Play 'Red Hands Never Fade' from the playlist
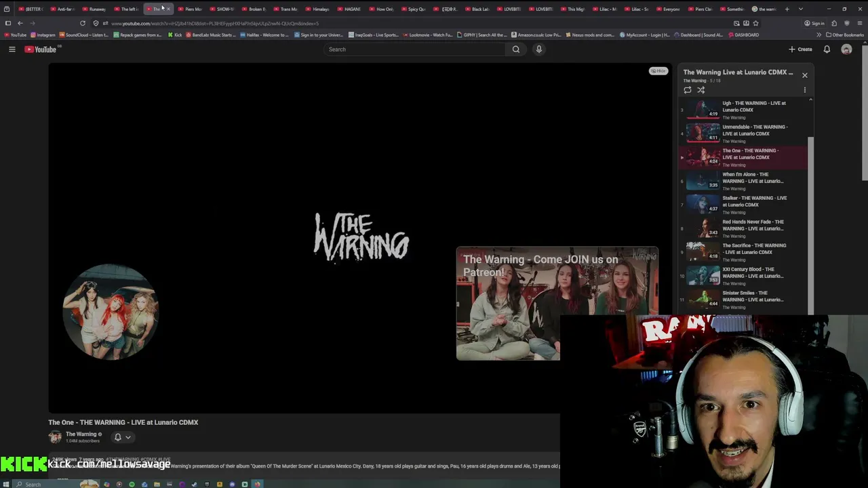The image size is (868, 488). pyautogui.click(x=744, y=228)
